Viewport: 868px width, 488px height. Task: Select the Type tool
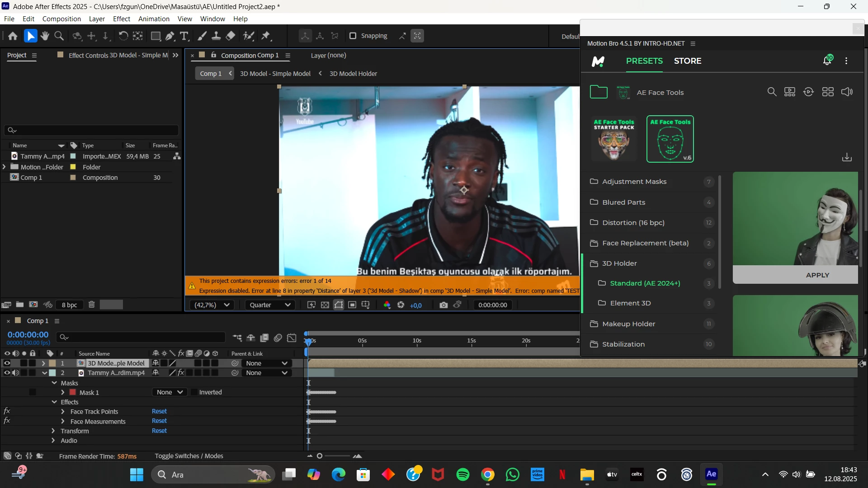[184, 36]
